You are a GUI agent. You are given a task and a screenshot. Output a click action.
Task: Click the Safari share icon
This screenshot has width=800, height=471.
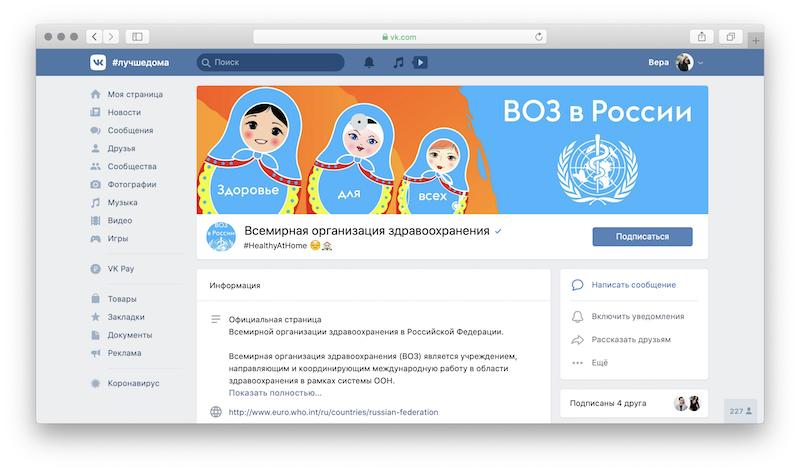(702, 37)
